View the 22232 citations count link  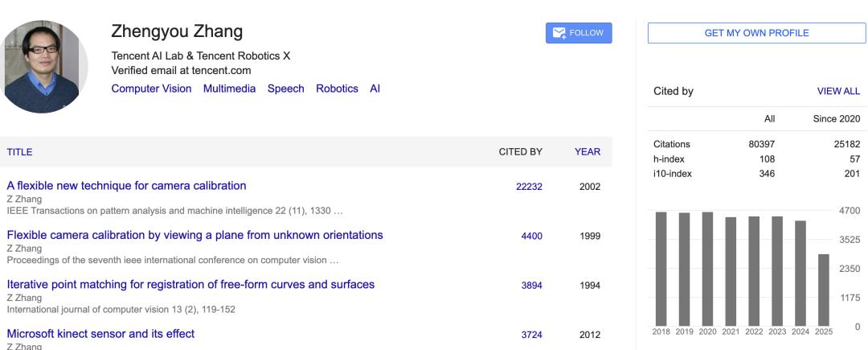tap(529, 187)
